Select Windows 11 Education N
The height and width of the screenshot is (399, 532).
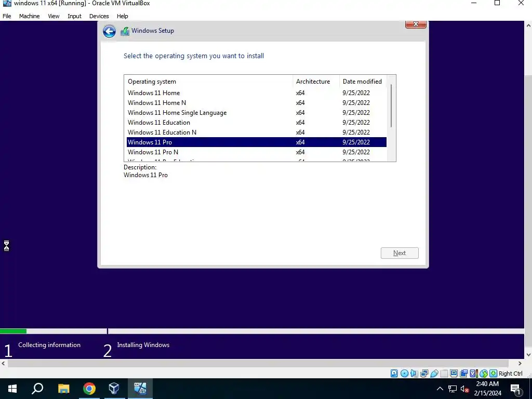pyautogui.click(x=257, y=132)
